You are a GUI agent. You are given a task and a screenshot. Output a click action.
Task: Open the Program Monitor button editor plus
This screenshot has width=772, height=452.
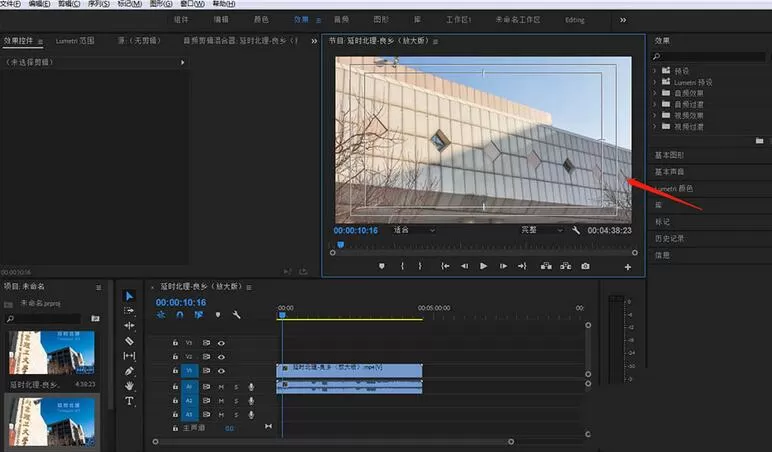[628, 267]
